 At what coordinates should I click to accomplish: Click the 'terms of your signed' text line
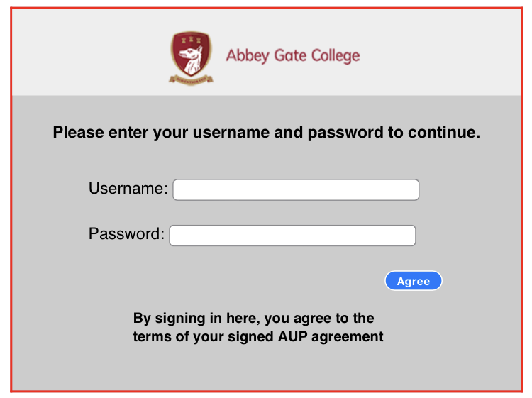[x=204, y=337]
